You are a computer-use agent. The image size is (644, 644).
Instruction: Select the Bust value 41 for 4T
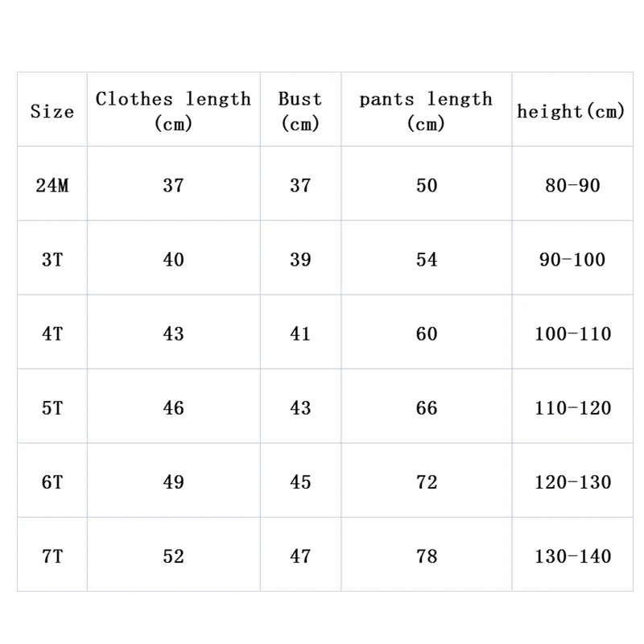(x=300, y=333)
